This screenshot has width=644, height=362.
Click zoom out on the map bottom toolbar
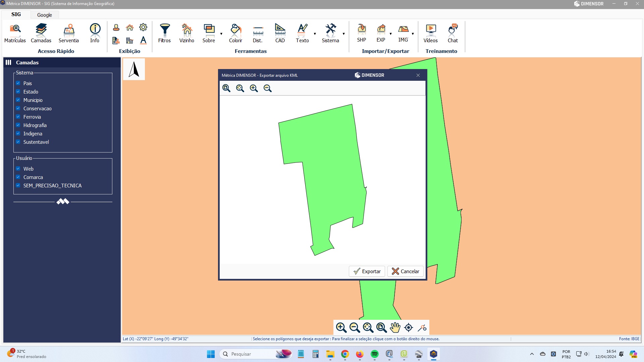click(355, 327)
